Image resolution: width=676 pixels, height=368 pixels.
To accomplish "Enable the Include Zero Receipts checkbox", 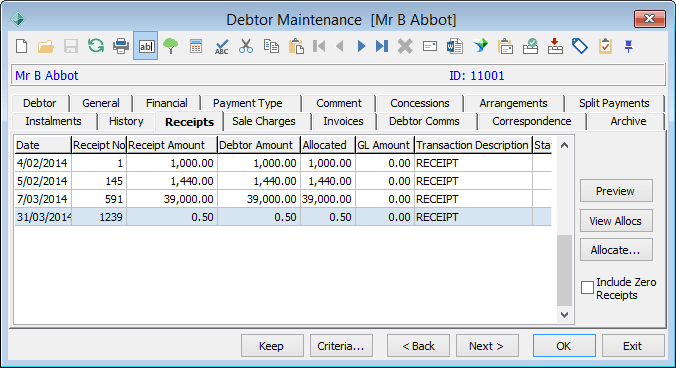I will [587, 287].
